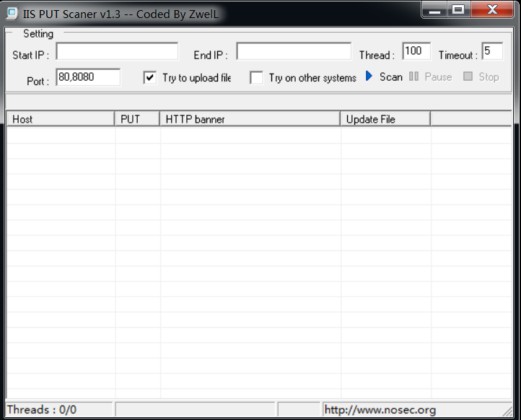Screen dimensions: 521x420
Task: Focus the End IP input field
Action: pos(294,51)
